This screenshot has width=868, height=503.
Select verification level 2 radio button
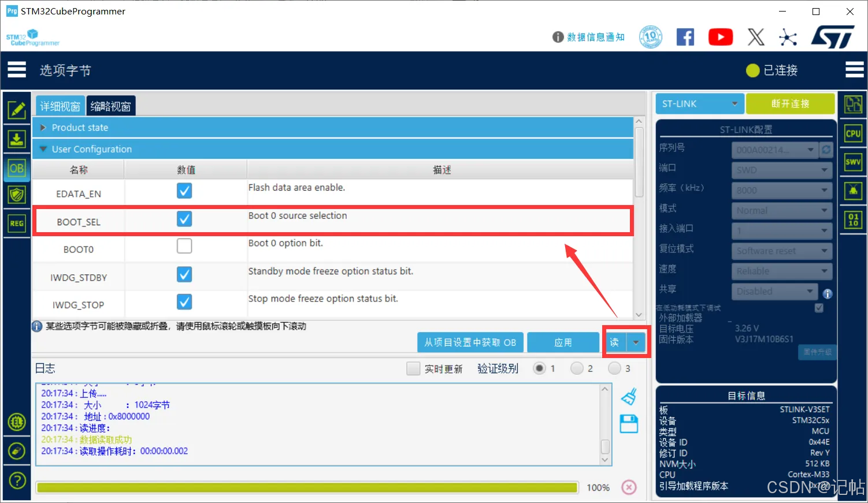[577, 368]
